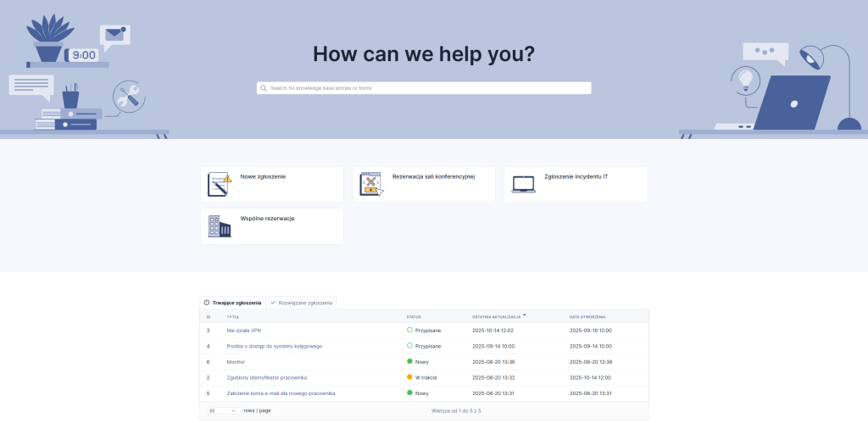
Task: Click the Rezerwacja sali konferencyjnej icon
Action: (x=371, y=184)
